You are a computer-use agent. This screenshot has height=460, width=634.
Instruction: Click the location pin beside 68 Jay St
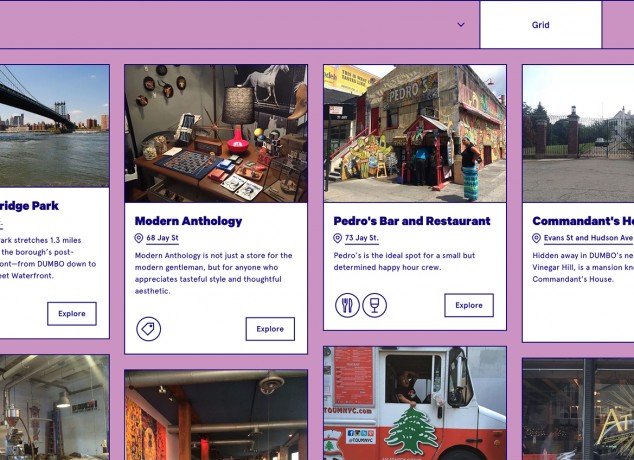coord(139,238)
